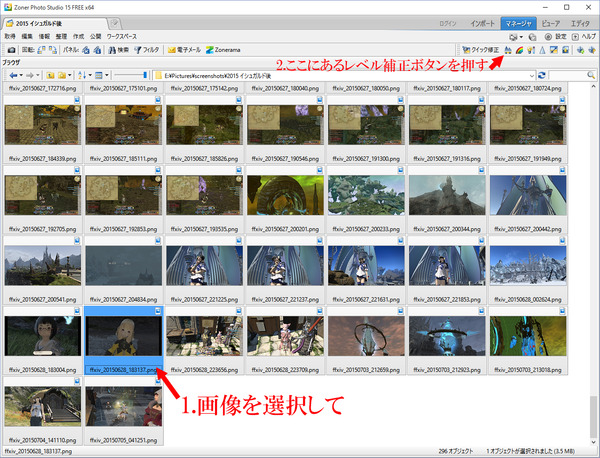Open the フィルタ filter tool
Viewport: 600px width, 458px height.
tap(146, 50)
